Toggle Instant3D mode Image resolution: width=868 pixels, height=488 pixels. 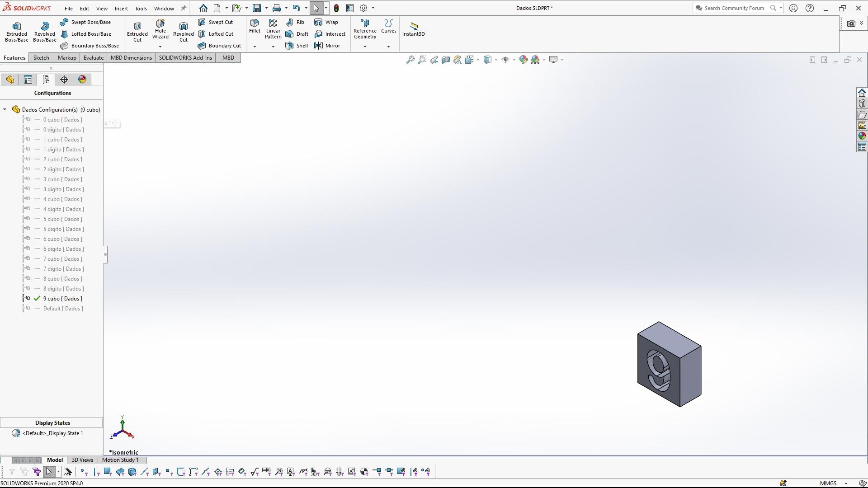[x=413, y=29]
